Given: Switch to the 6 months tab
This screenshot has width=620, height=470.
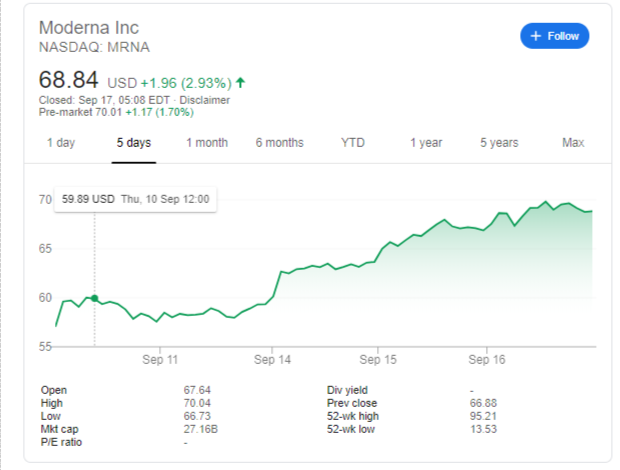Looking at the screenshot, I should click(x=280, y=143).
